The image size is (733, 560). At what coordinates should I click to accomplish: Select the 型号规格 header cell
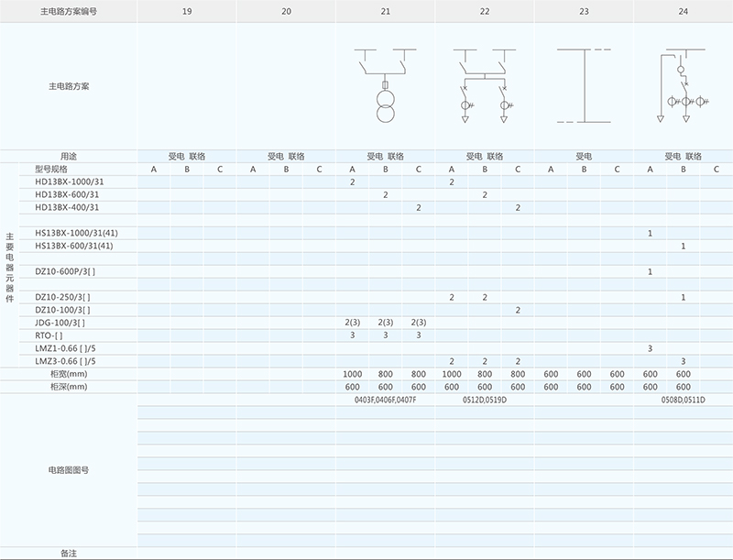(51, 169)
